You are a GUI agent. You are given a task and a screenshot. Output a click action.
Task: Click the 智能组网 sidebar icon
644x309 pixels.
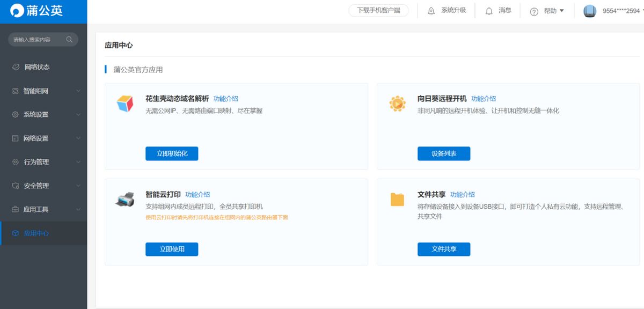point(16,91)
